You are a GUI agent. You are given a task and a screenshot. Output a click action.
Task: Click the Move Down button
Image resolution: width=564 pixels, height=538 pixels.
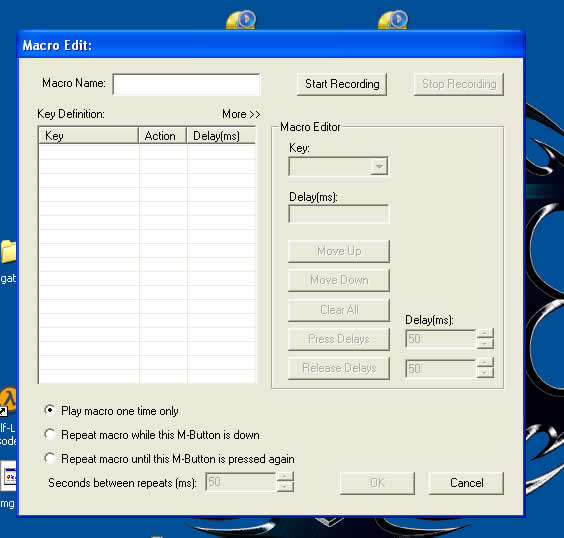[x=339, y=280]
